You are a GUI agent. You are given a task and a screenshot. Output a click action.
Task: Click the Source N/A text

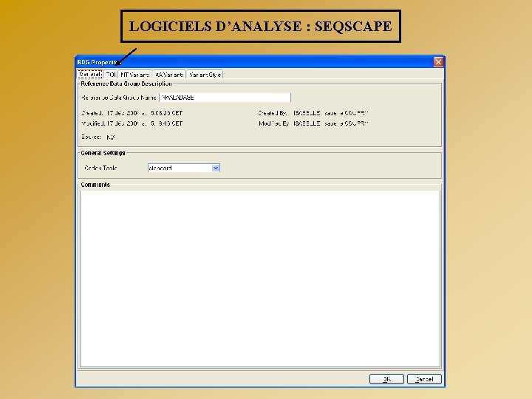(x=99, y=137)
